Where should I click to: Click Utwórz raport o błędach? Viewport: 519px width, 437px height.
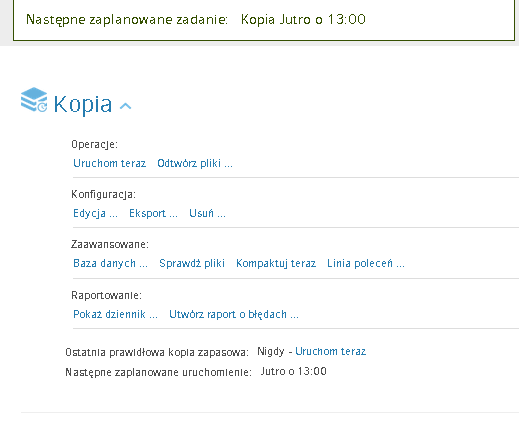pos(234,314)
